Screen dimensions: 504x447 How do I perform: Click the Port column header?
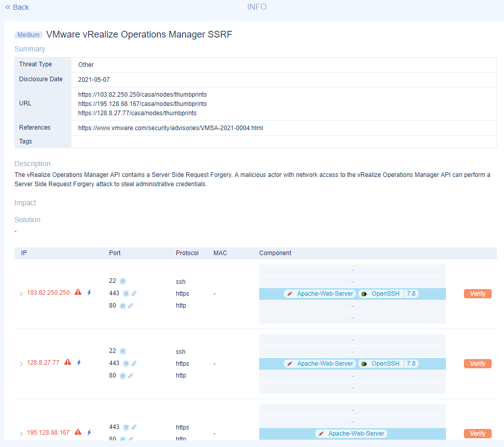(x=115, y=253)
